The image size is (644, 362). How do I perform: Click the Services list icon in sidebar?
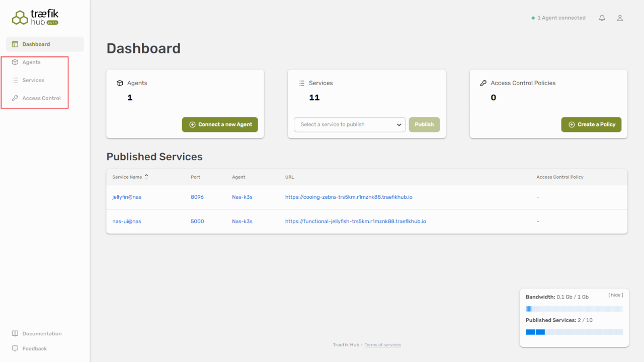click(x=15, y=81)
